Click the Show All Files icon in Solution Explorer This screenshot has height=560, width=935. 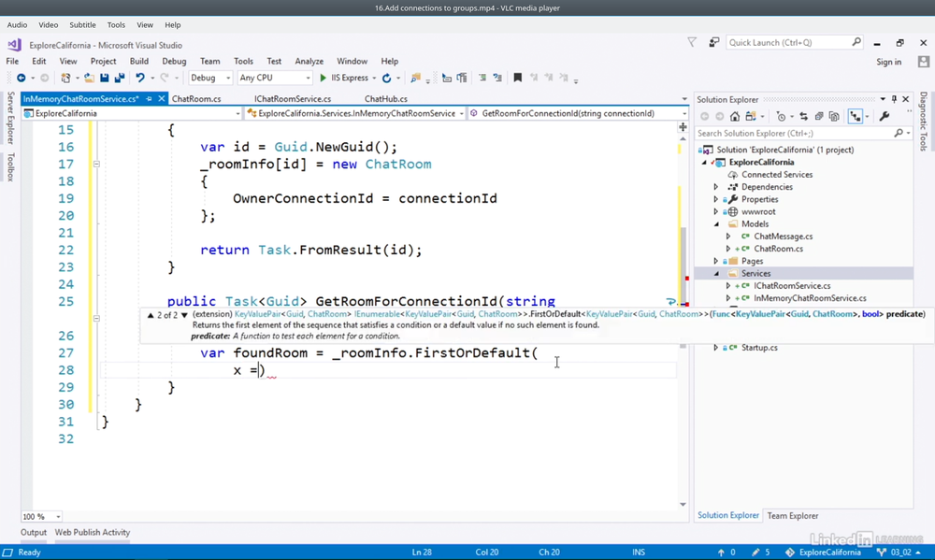(834, 117)
